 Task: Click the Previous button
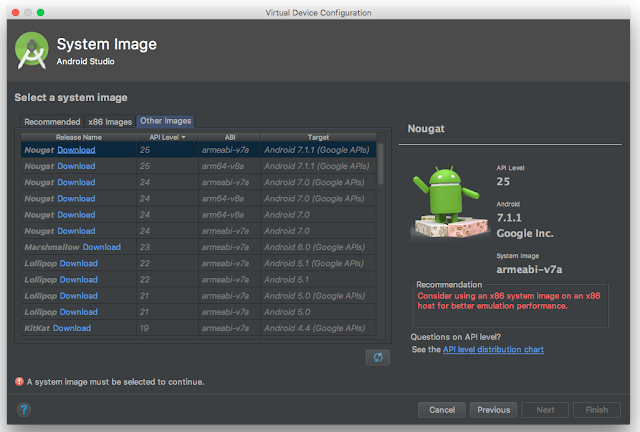click(x=493, y=410)
